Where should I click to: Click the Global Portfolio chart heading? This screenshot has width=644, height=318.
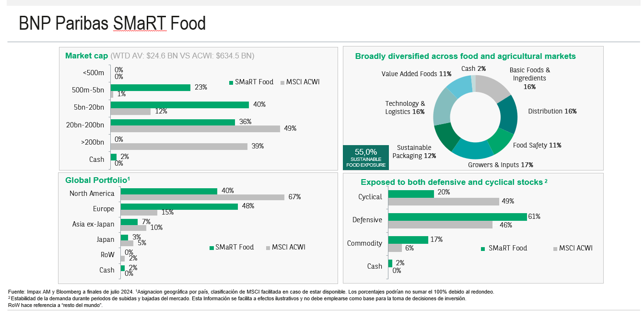pos(97,180)
